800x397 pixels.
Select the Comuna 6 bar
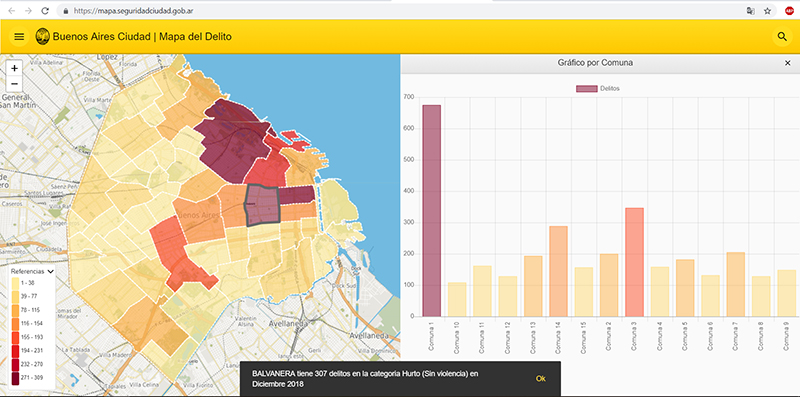710,296
